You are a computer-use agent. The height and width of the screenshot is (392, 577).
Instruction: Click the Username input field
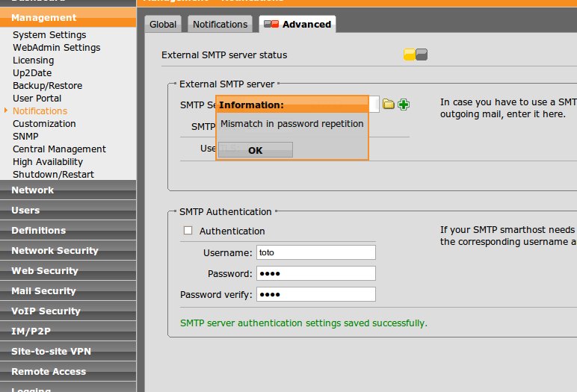[x=316, y=252]
